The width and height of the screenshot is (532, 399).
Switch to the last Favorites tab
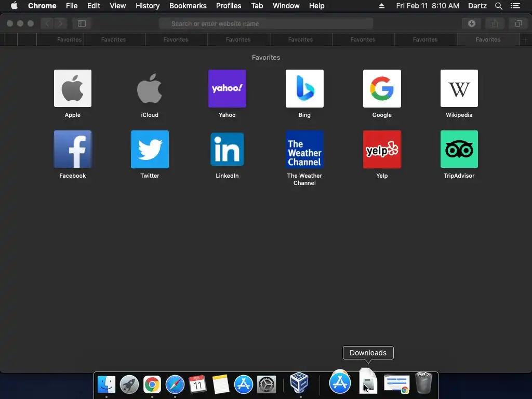click(x=488, y=39)
